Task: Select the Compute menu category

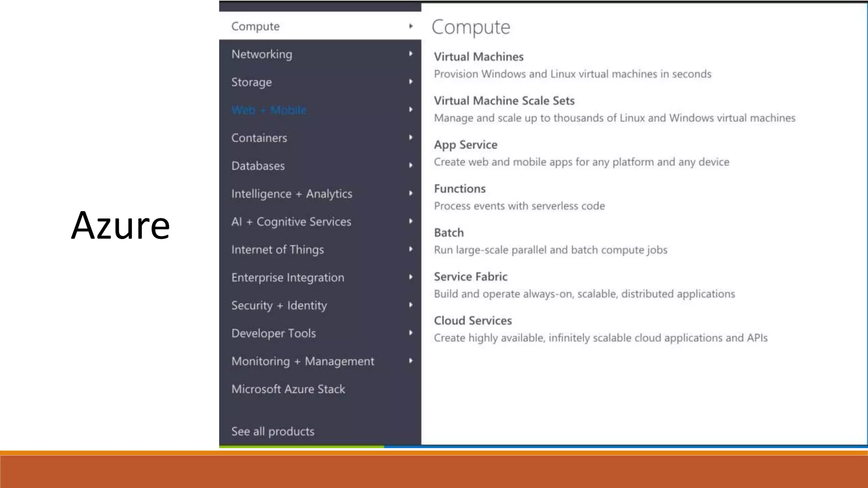Action: 256,26
